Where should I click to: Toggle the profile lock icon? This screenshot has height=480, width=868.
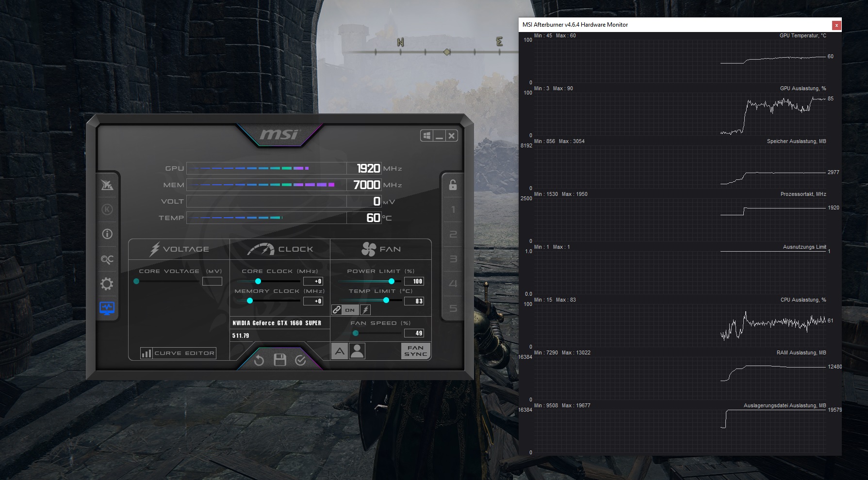[x=453, y=185]
